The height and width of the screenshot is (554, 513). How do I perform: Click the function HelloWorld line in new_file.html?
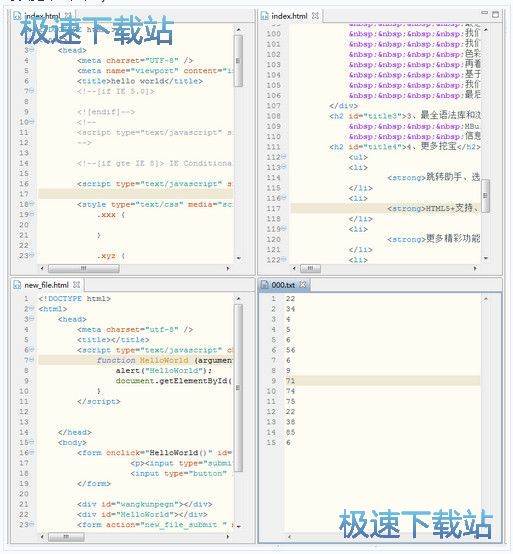coord(165,360)
